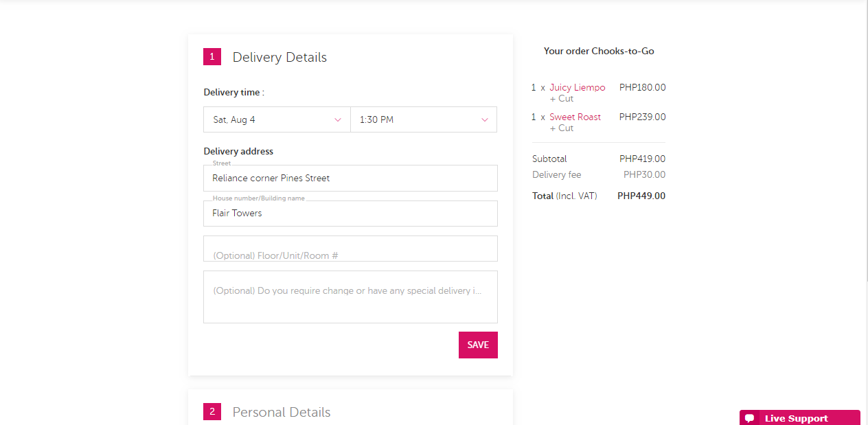Click the Live Support chat bubble icon
The image size is (868, 425).
[x=750, y=418]
